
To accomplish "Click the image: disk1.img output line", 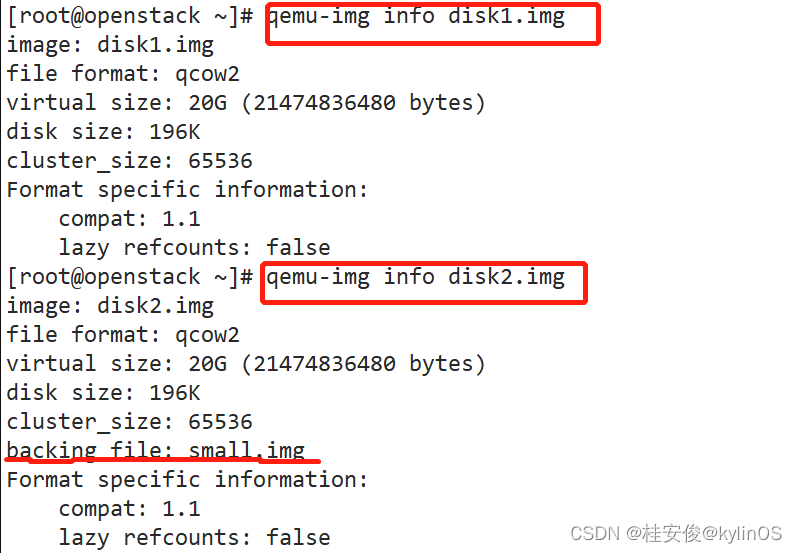I will [x=110, y=45].
